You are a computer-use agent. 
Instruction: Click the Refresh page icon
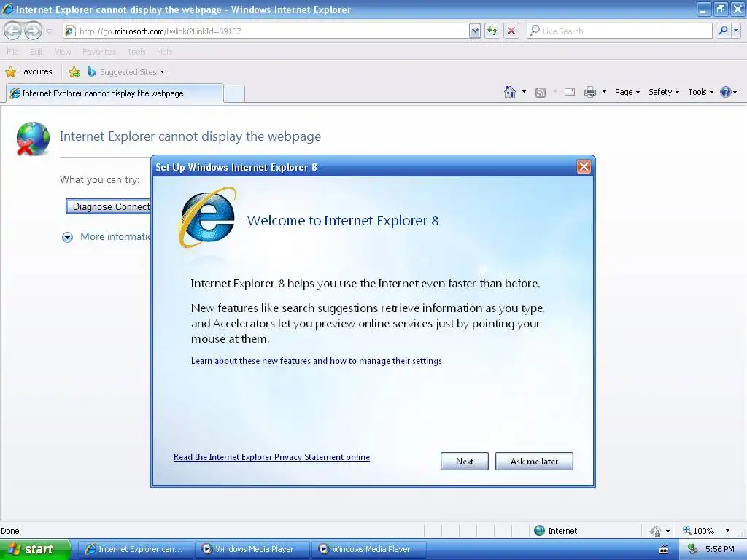tap(492, 31)
